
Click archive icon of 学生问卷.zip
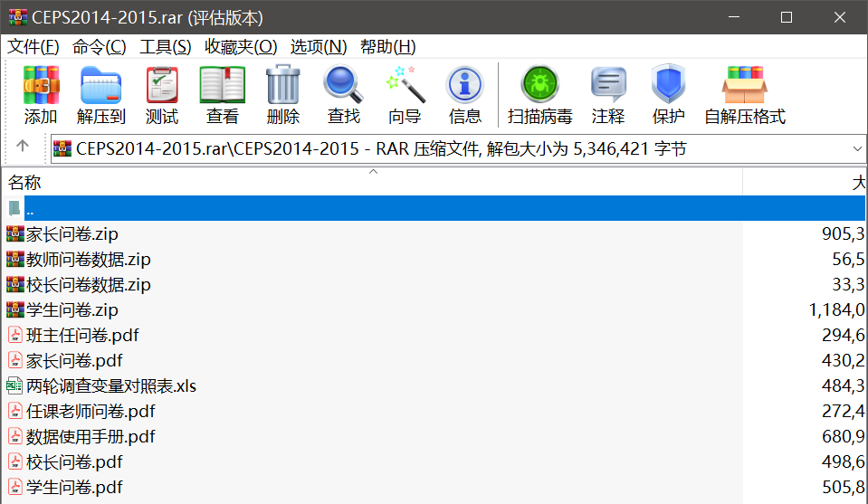pyautogui.click(x=15, y=309)
